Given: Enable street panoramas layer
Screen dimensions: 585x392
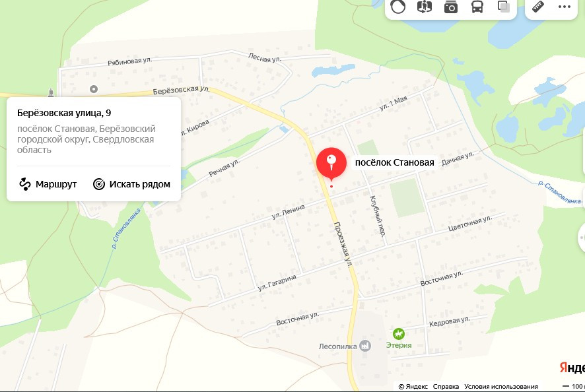Looking at the screenshot, I should tap(424, 7).
